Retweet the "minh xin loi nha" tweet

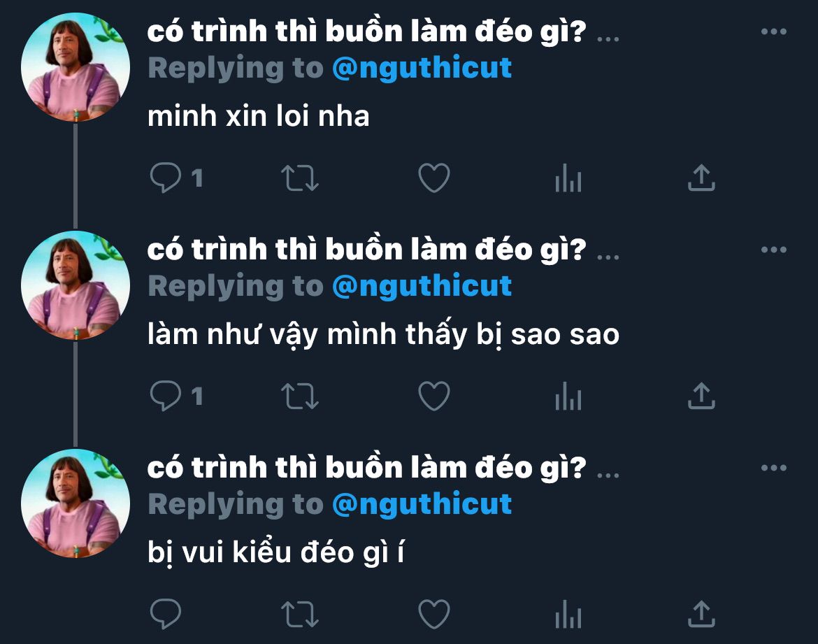pos(300,178)
